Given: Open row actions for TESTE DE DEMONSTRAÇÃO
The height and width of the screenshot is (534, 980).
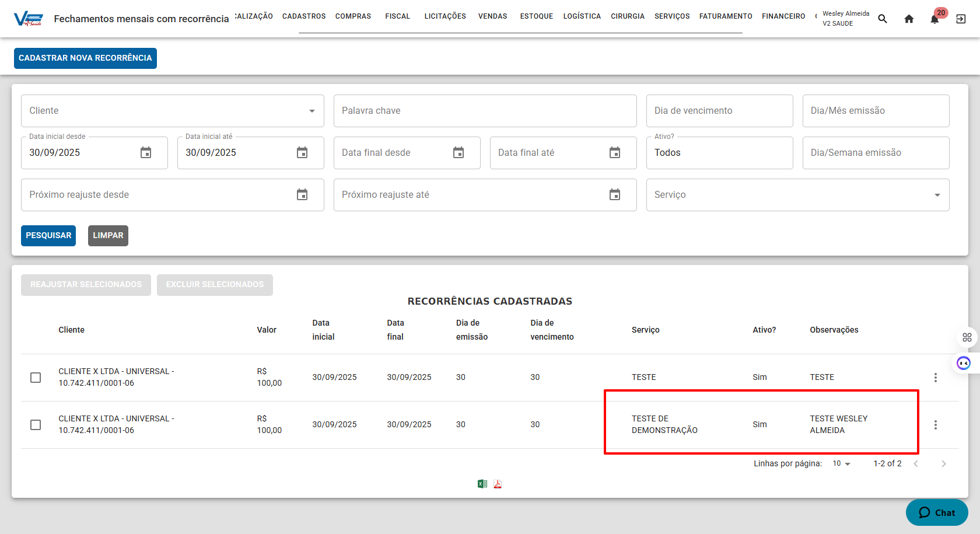Looking at the screenshot, I should (x=935, y=425).
